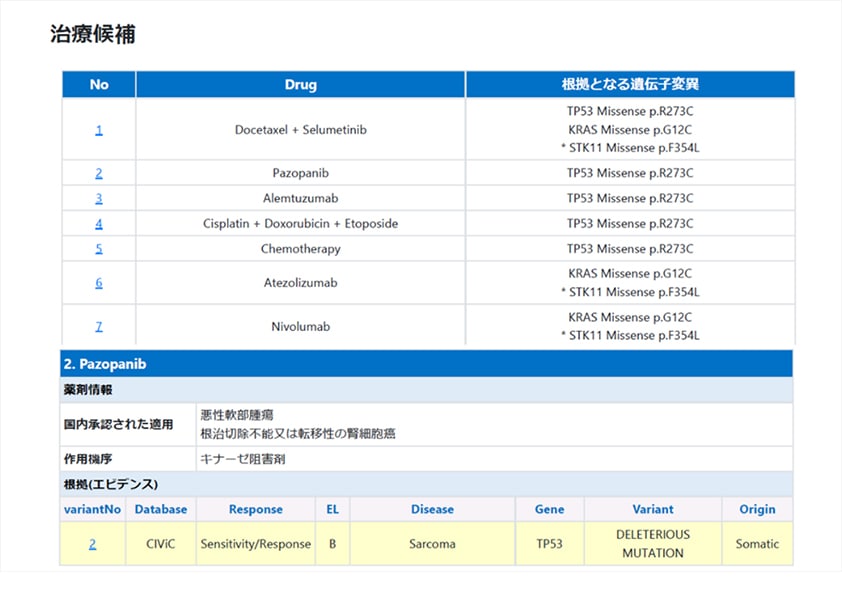Click the 治療候補 page heading
The height and width of the screenshot is (600, 842).
93,34
